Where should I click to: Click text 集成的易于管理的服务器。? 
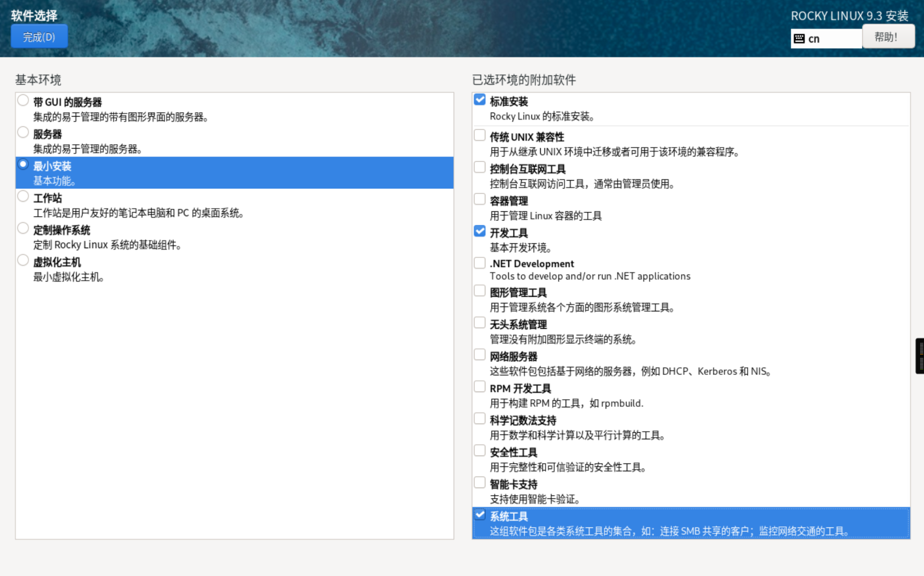(87, 149)
